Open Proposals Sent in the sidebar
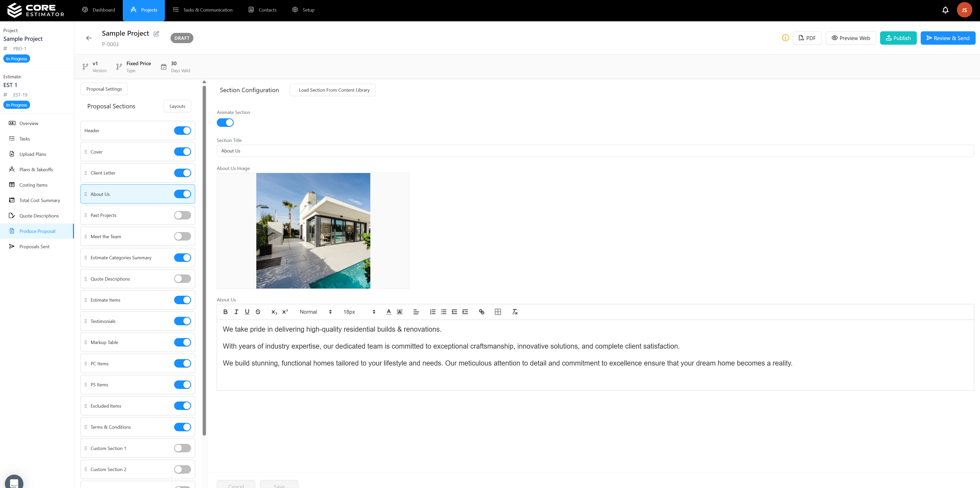Screen dimensions: 980x488 click(37, 246)
